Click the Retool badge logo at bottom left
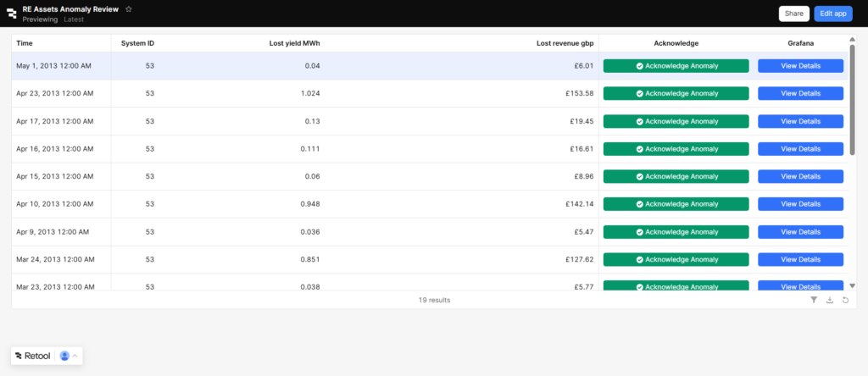The image size is (868, 376). [32, 356]
